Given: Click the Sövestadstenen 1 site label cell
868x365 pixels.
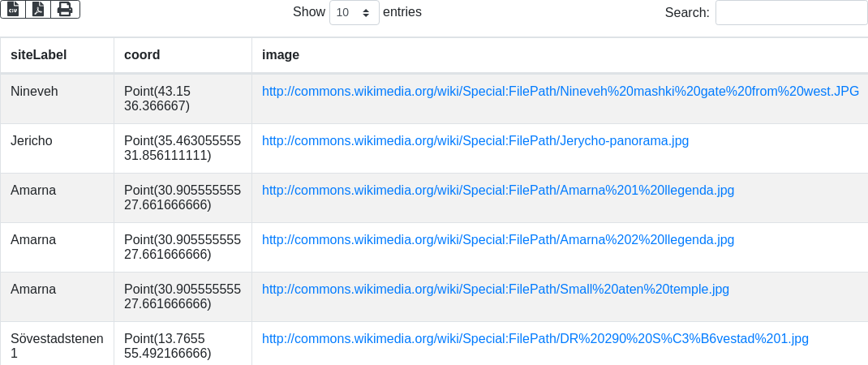Looking at the screenshot, I should (56, 346).
